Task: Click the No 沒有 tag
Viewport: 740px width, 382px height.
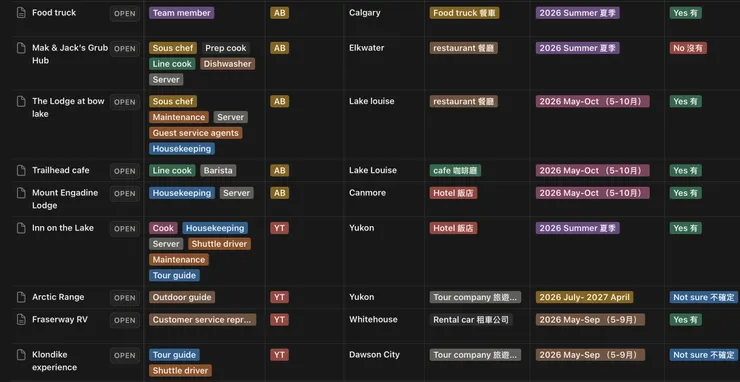Action: (688, 48)
